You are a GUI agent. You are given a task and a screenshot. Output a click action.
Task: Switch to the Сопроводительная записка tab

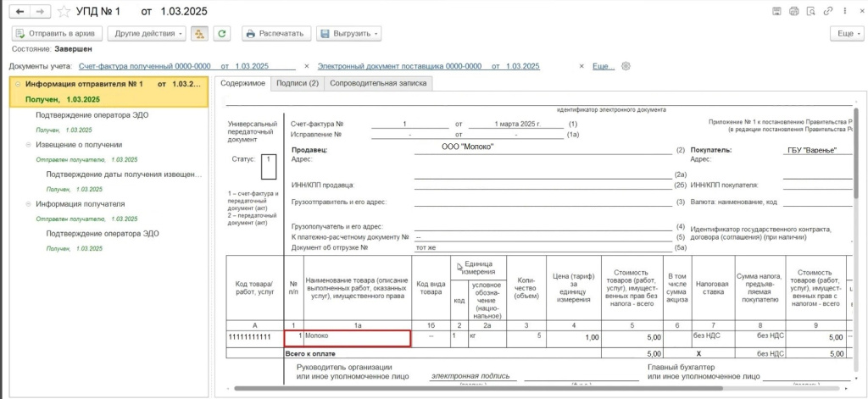click(378, 84)
